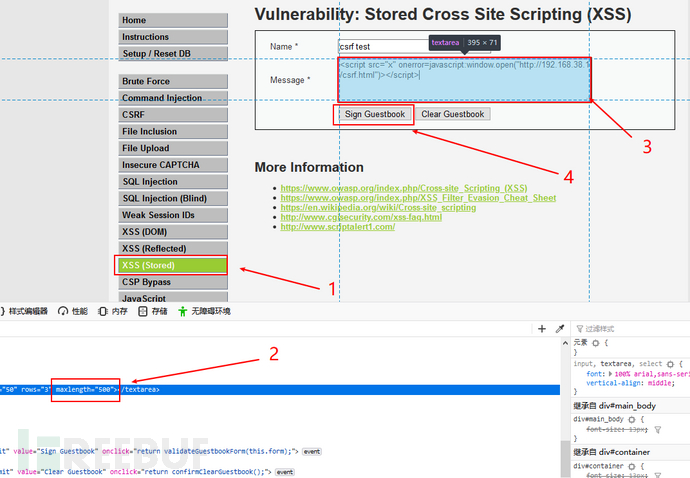
Task: Click filter icon next to overridden font-size
Action: [x=657, y=430]
